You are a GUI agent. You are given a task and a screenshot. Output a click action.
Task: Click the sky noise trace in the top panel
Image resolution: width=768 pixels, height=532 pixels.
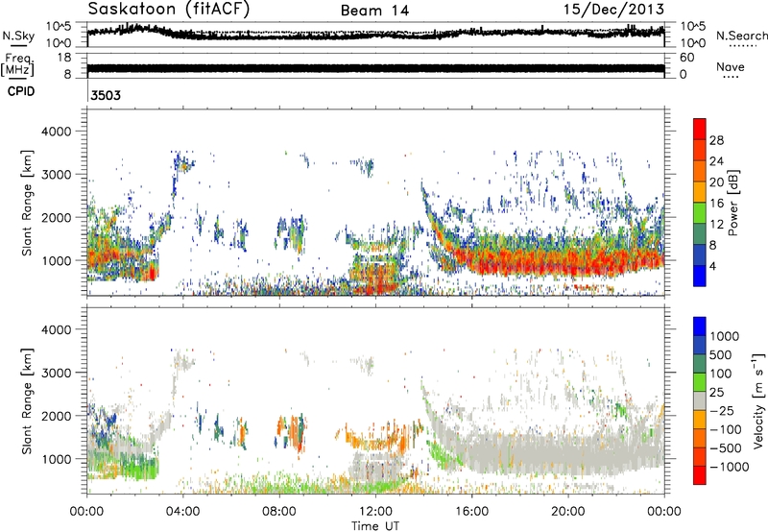click(375, 33)
